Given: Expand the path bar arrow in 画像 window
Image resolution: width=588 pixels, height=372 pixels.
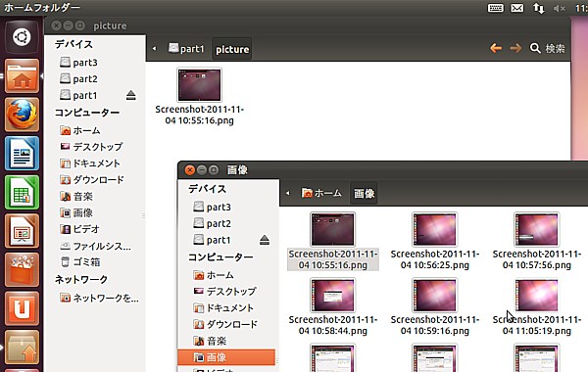Looking at the screenshot, I should [287, 193].
